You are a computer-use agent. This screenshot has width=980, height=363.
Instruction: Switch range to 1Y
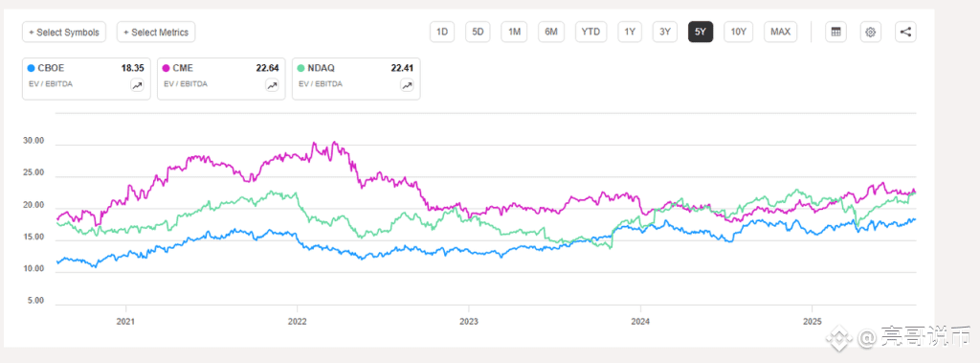pyautogui.click(x=630, y=32)
